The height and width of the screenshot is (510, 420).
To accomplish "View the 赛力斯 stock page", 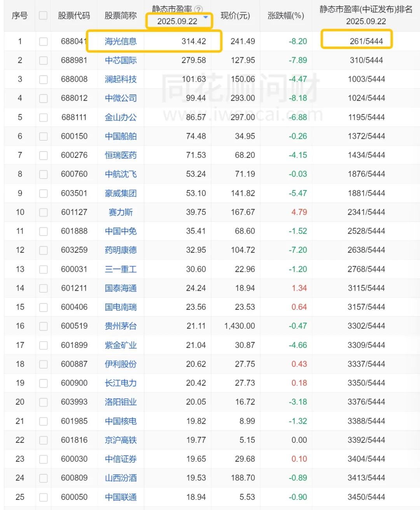I will 121,212.
